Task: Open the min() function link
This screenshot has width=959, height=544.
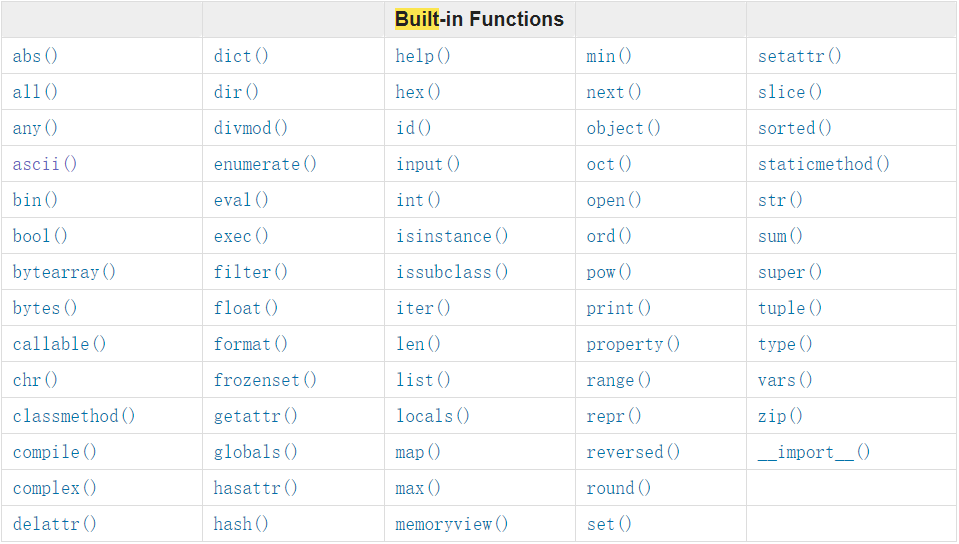Action: tap(609, 56)
